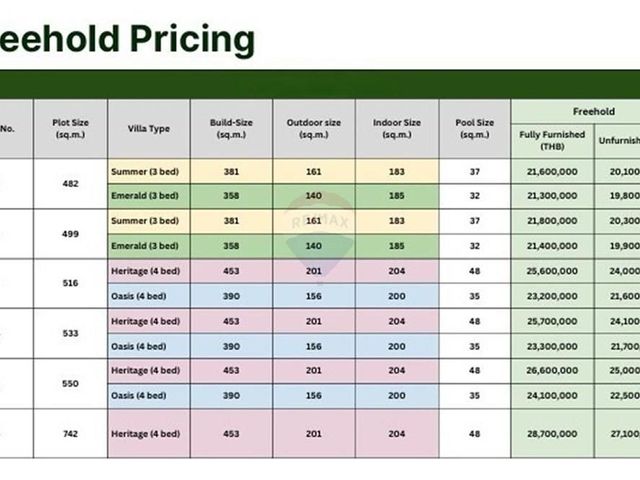
Task: Click the Villa Type column header
Action: click(149, 129)
